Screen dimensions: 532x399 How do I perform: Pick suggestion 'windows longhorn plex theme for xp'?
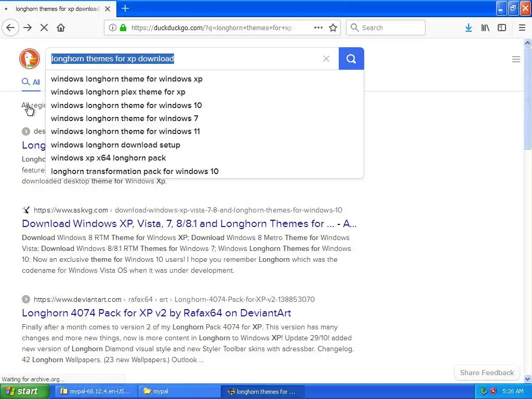[205, 92]
